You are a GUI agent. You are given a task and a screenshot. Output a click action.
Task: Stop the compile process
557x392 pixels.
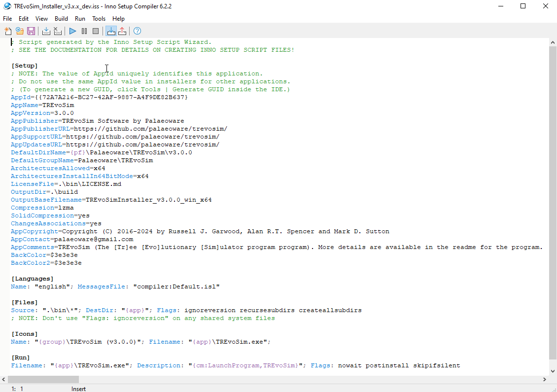click(x=58, y=31)
